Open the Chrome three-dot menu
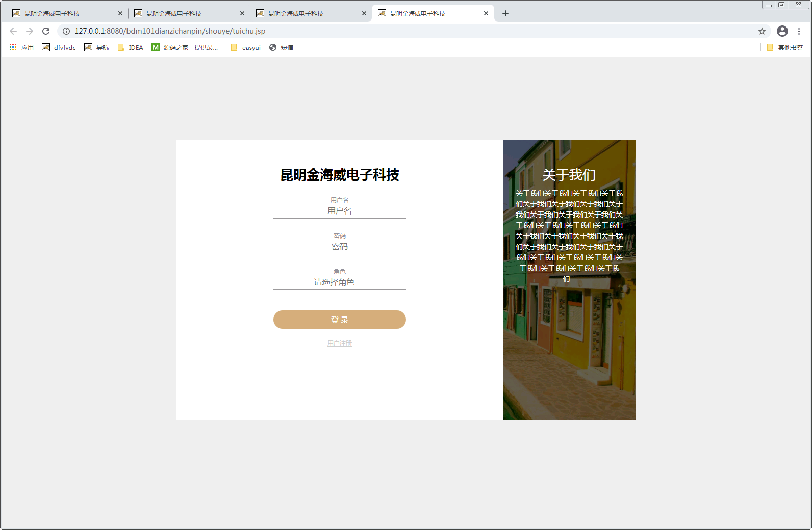 (x=799, y=31)
